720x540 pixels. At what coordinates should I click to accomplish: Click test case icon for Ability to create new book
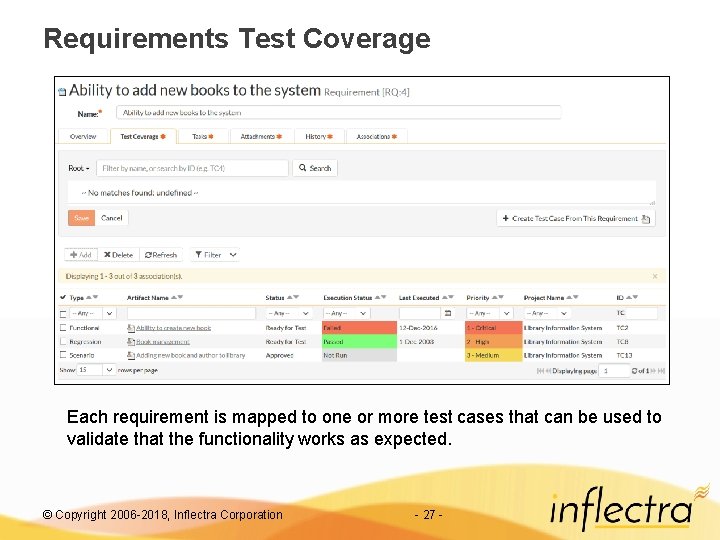coord(131,328)
